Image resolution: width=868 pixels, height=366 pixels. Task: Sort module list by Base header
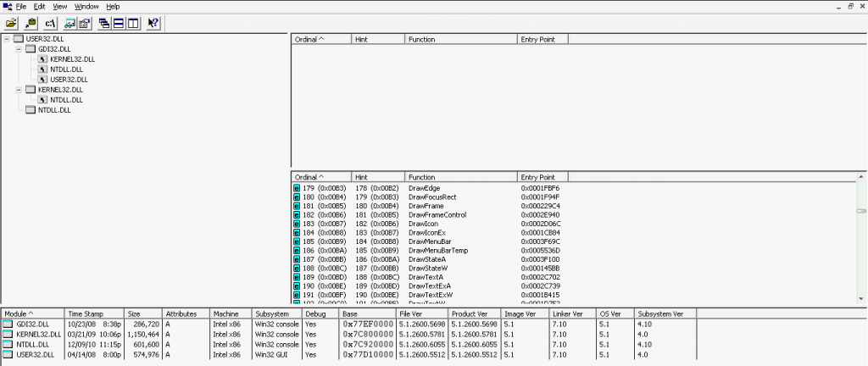(368, 314)
